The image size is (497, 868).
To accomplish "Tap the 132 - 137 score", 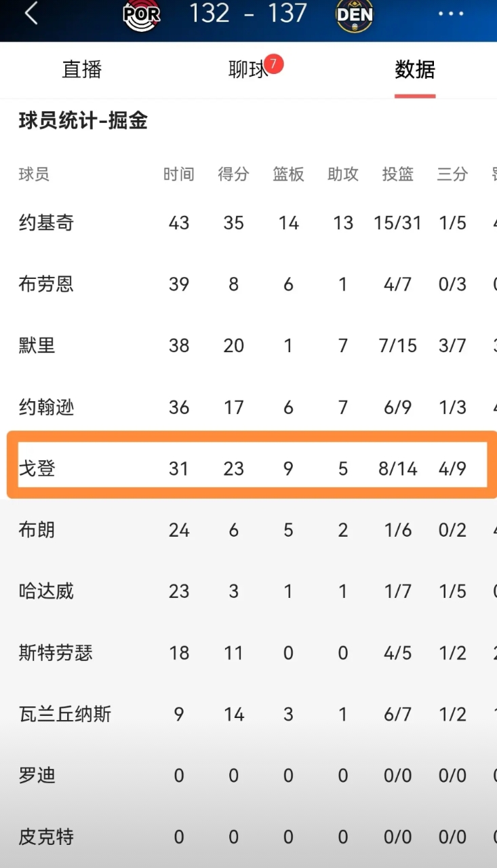I will tap(247, 14).
